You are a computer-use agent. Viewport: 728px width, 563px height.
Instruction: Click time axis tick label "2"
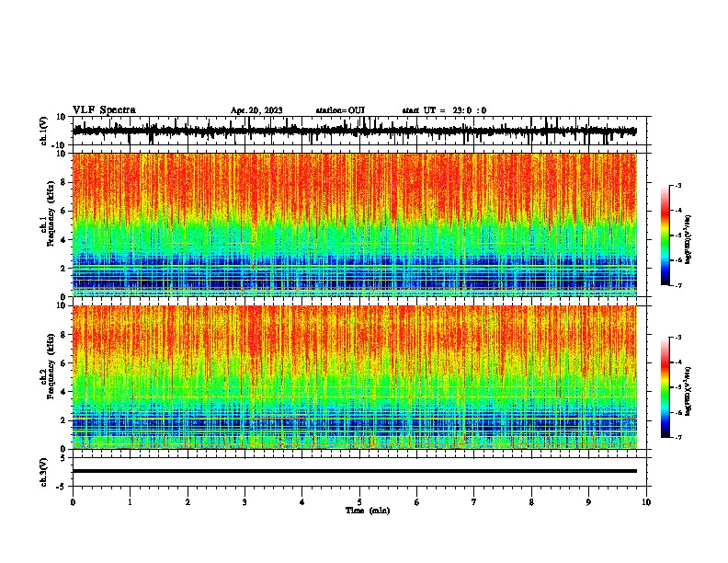tap(188, 502)
